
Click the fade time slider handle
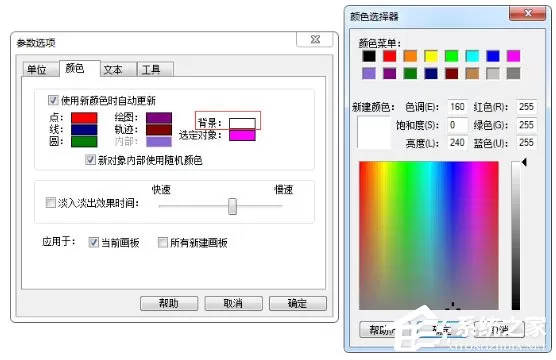[x=232, y=206]
